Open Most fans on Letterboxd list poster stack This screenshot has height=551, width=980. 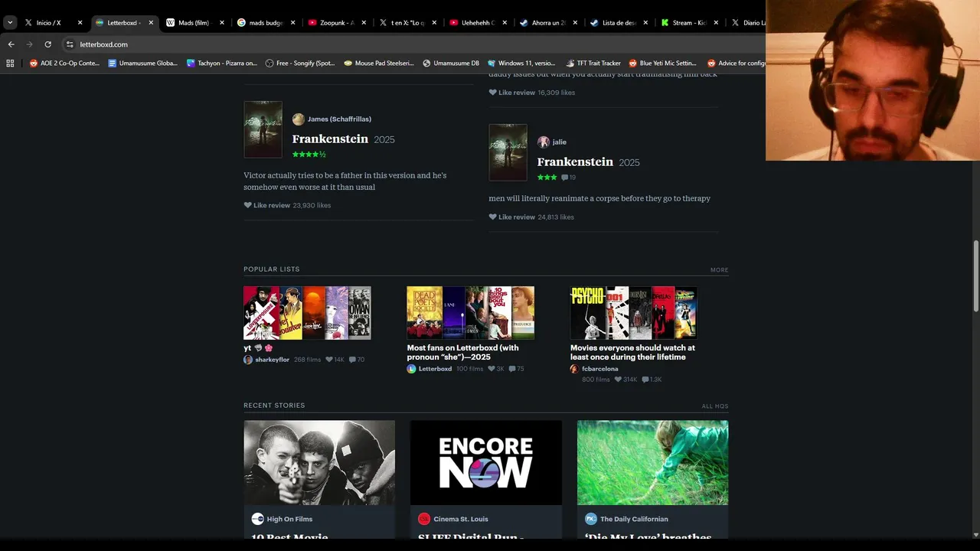[x=470, y=313]
